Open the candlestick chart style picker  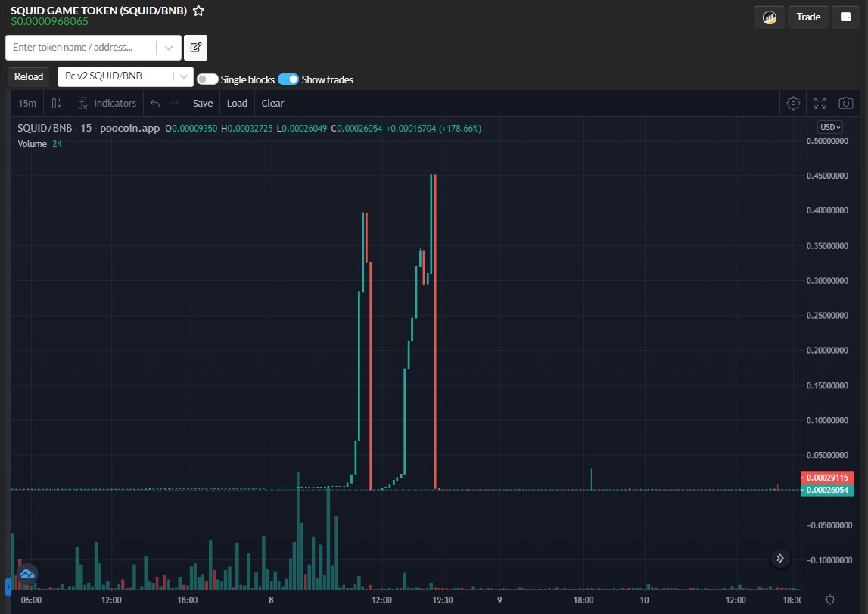click(x=57, y=103)
